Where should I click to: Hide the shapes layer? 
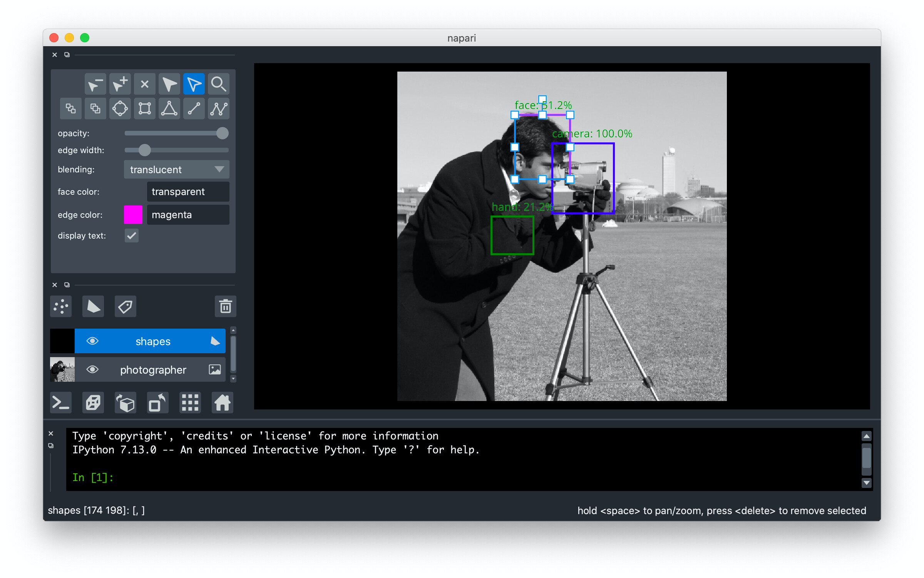point(92,341)
